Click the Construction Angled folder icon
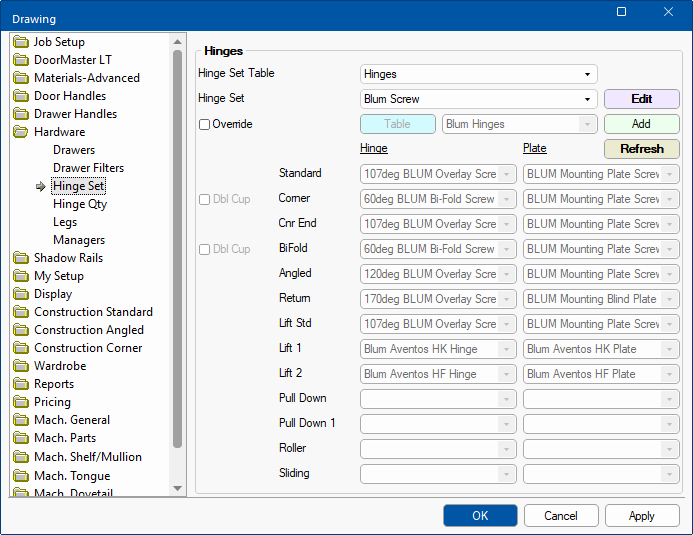 21,330
